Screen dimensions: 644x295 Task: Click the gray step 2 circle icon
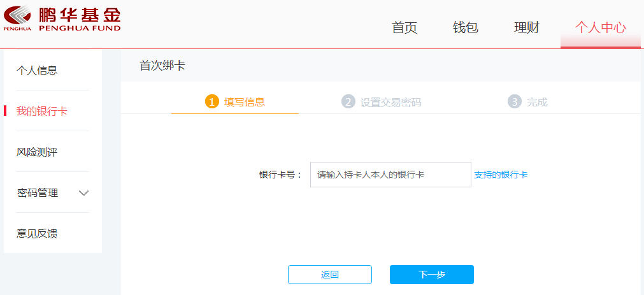(x=348, y=102)
